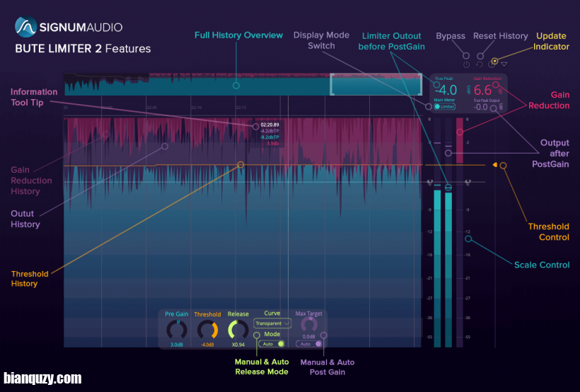Image resolution: width=580 pixels, height=392 pixels.
Task: Click the power bypass icon
Action: [x=466, y=64]
